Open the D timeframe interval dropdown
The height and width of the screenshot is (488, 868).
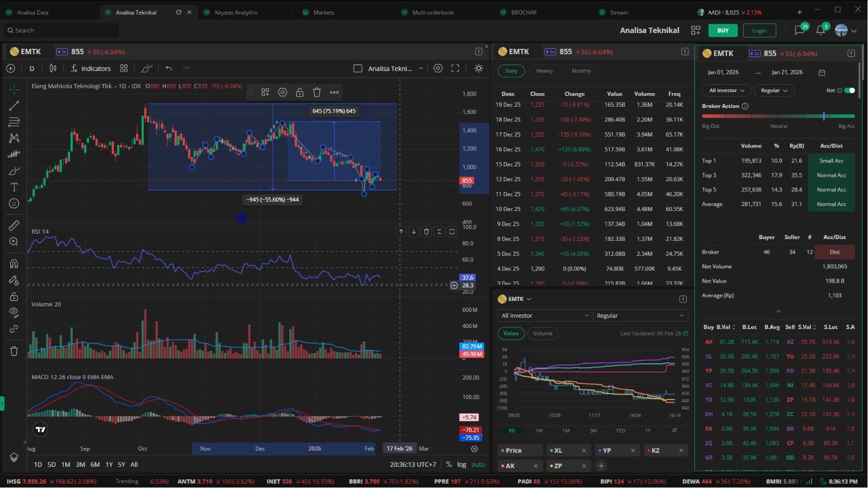(32, 68)
